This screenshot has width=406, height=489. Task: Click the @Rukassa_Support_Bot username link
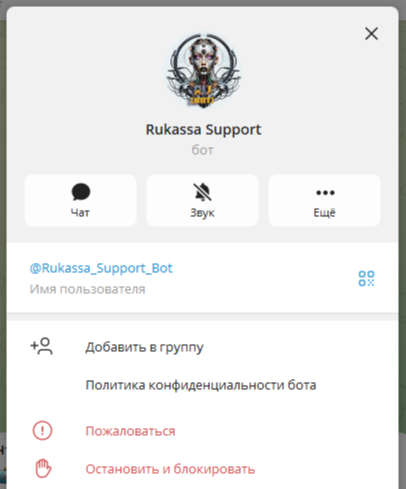click(x=101, y=268)
